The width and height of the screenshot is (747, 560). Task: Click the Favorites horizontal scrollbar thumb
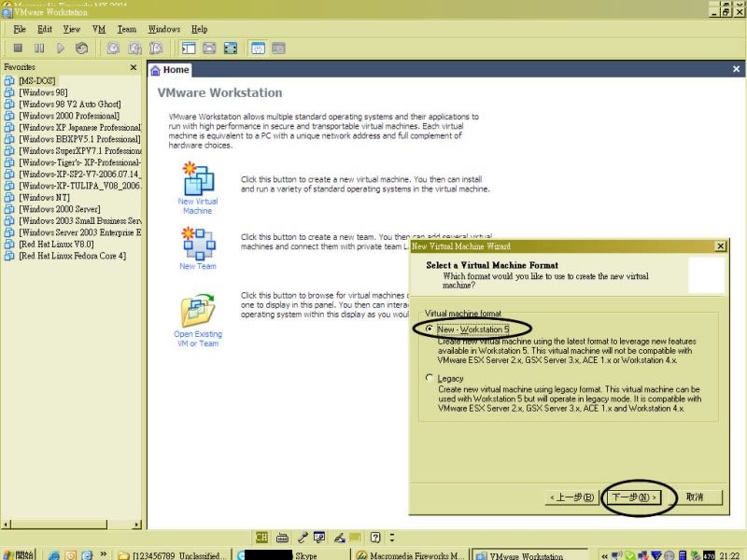pos(59,525)
